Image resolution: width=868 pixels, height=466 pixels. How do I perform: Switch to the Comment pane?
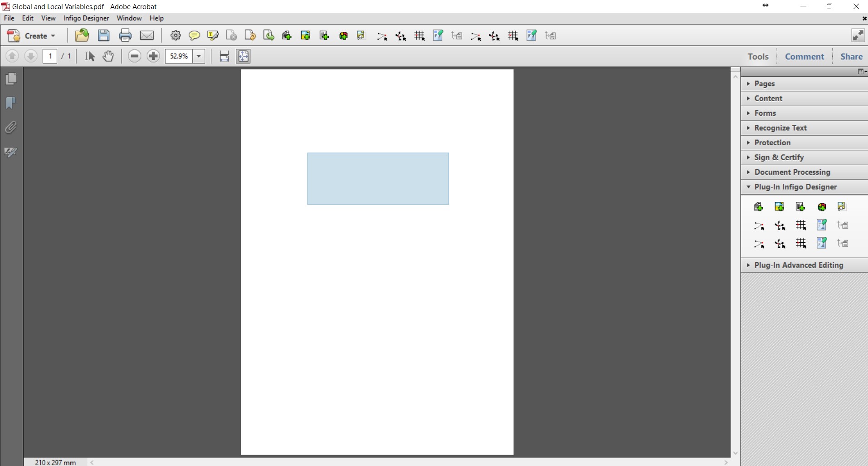pos(804,56)
